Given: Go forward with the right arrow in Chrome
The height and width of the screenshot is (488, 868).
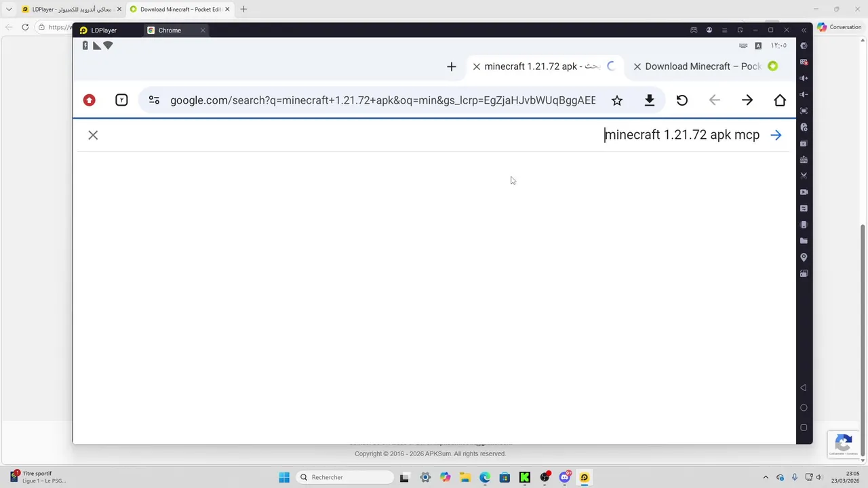Looking at the screenshot, I should click(747, 100).
